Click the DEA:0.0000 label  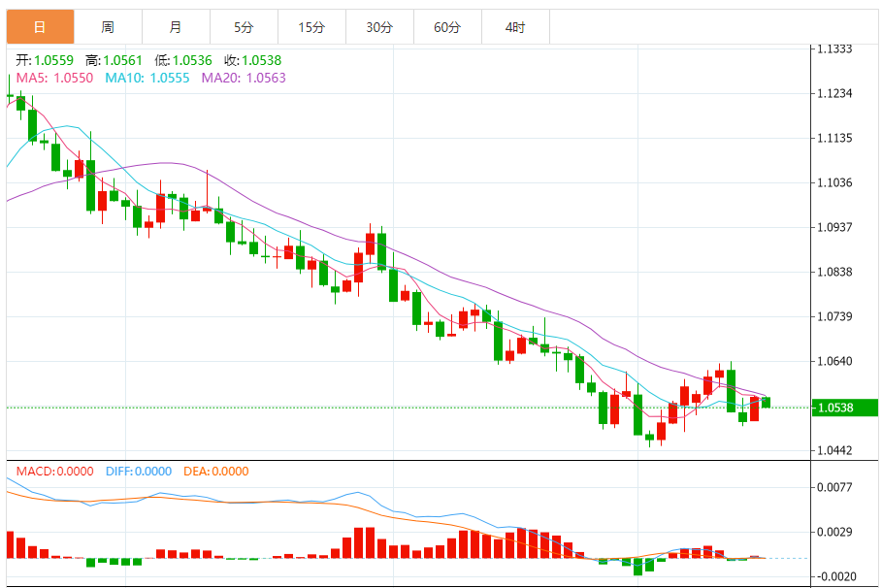216,471
